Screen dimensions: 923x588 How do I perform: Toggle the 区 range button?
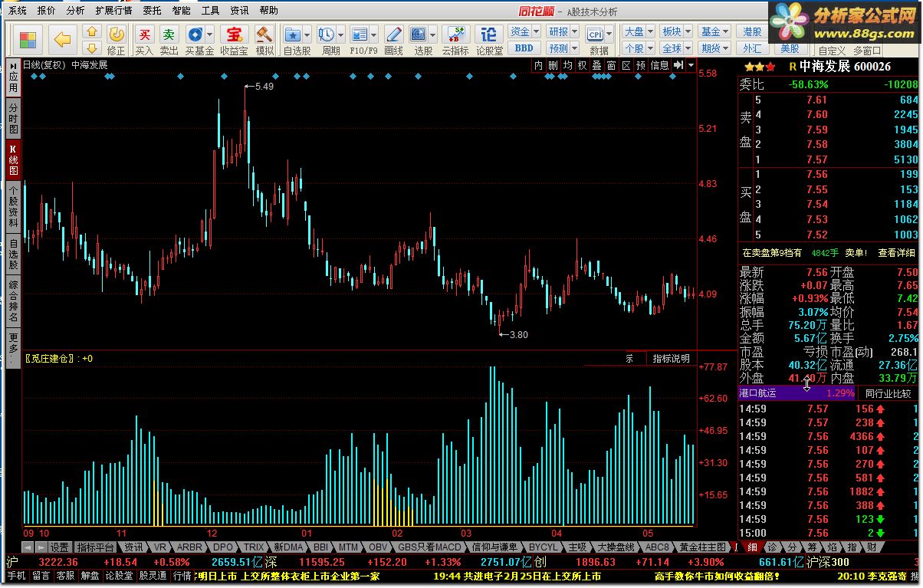coord(626,65)
